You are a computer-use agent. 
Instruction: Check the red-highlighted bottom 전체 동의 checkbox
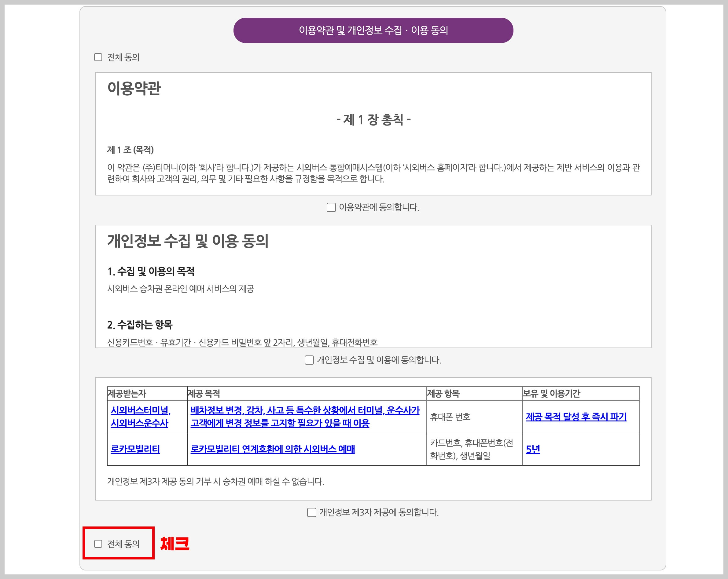tap(98, 543)
